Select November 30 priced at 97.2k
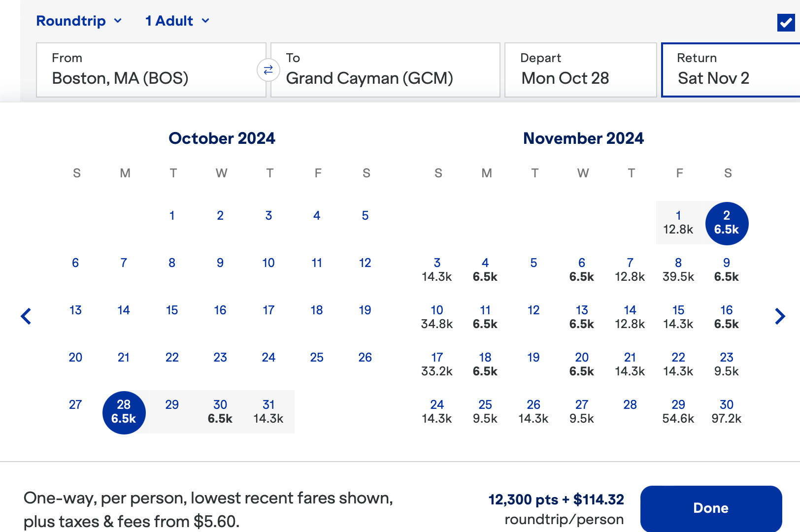Viewport: 800px width, 532px height. (727, 412)
